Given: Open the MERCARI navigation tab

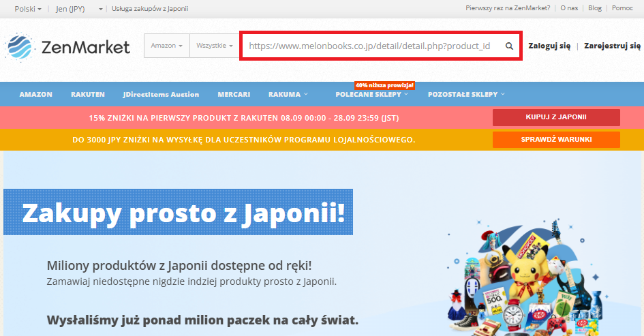Looking at the screenshot, I should click(x=234, y=95).
